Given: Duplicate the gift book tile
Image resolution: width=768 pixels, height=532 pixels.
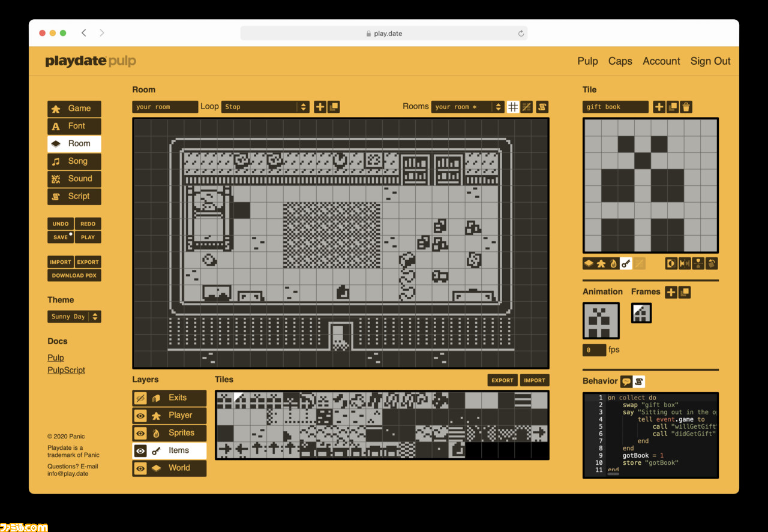Looking at the screenshot, I should pos(673,107).
